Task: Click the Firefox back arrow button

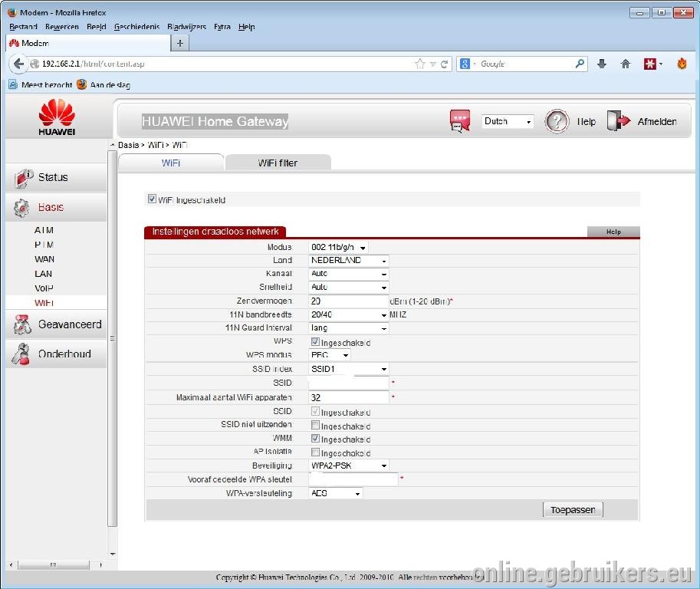Action: pyautogui.click(x=18, y=64)
